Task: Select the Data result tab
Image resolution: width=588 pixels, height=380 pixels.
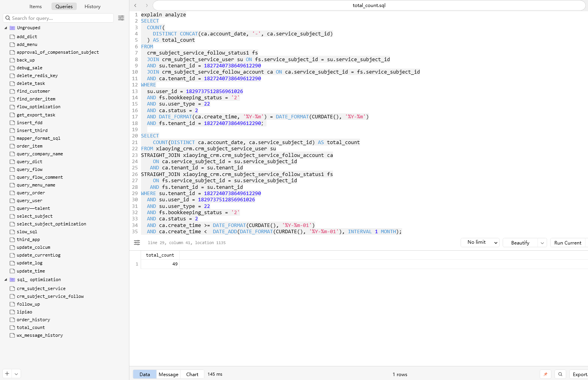Action: point(145,374)
